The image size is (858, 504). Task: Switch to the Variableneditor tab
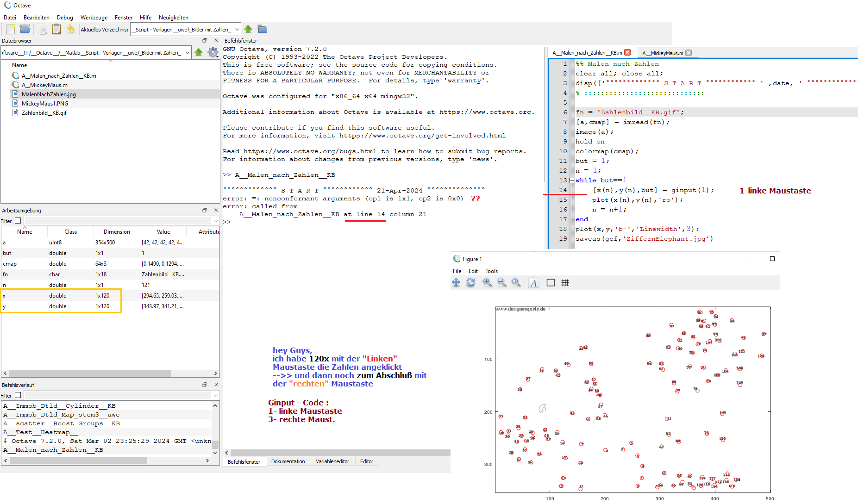[332, 461]
